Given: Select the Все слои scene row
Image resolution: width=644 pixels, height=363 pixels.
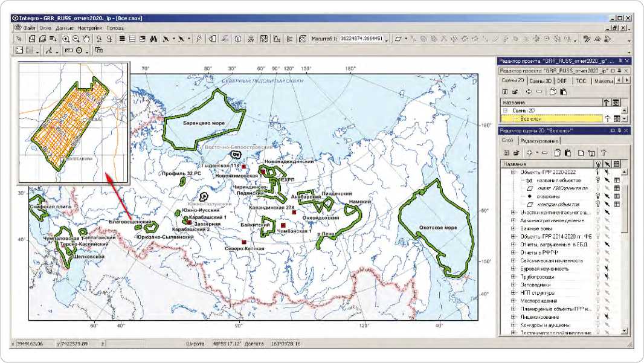Looking at the screenshot, I should coord(552,118).
